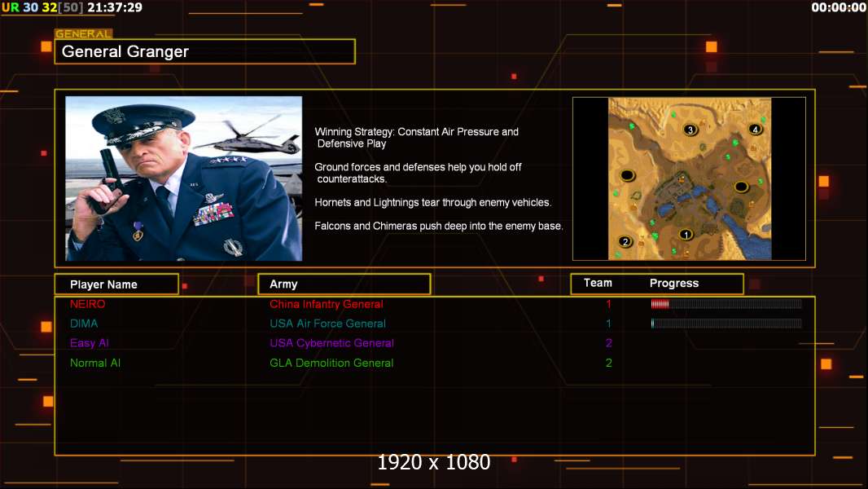Click the Falcons and Chimeras tip text
Image resolution: width=868 pixels, height=489 pixels.
[438, 226]
